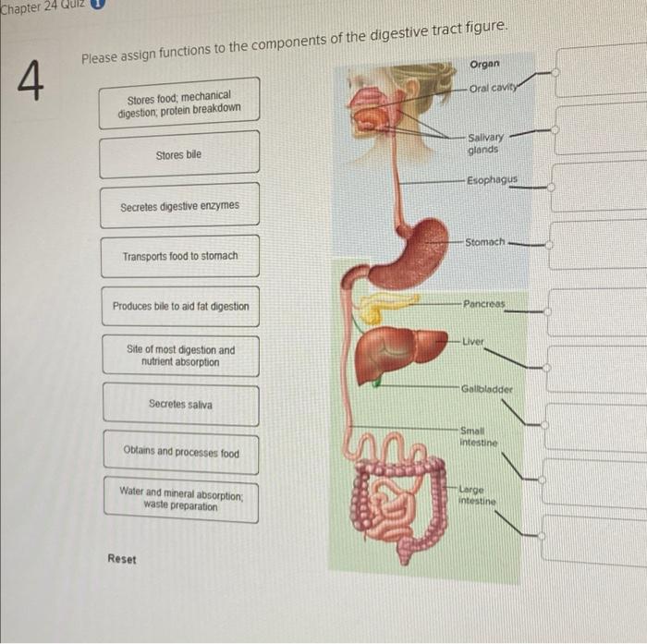Click the Reset link
This screenshot has width=647, height=644.
[x=122, y=559]
